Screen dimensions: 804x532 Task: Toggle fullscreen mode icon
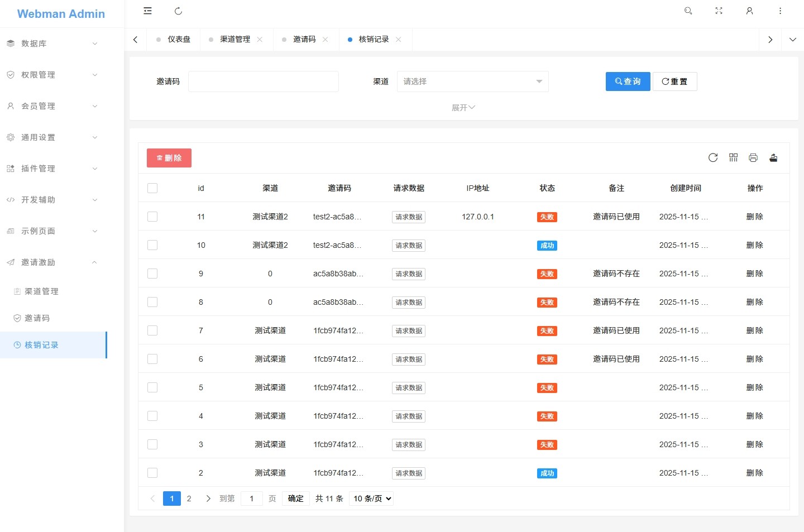pyautogui.click(x=719, y=11)
